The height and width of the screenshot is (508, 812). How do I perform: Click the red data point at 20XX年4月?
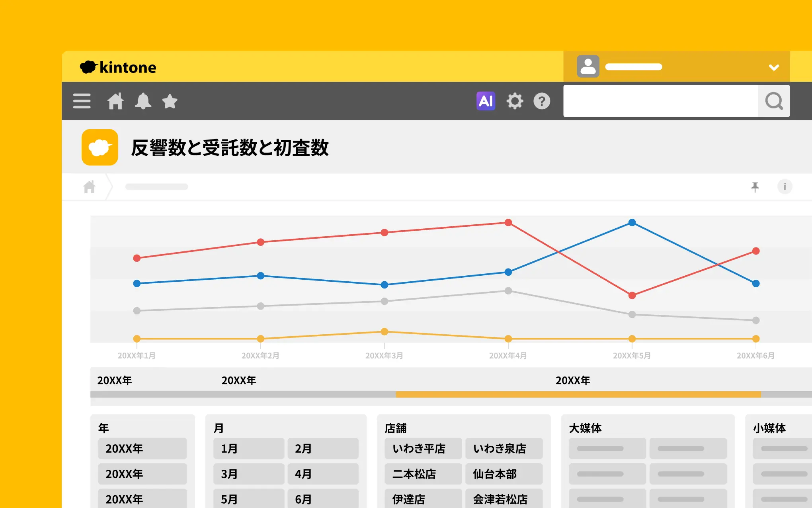pos(508,222)
